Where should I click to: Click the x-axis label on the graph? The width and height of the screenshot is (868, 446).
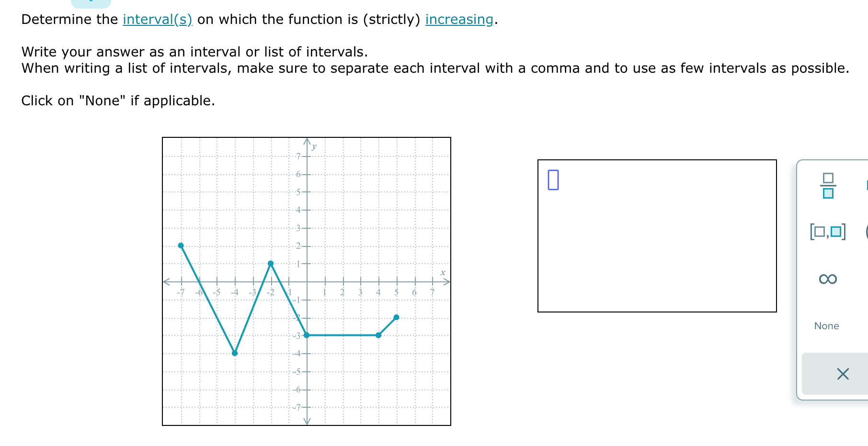point(443,273)
